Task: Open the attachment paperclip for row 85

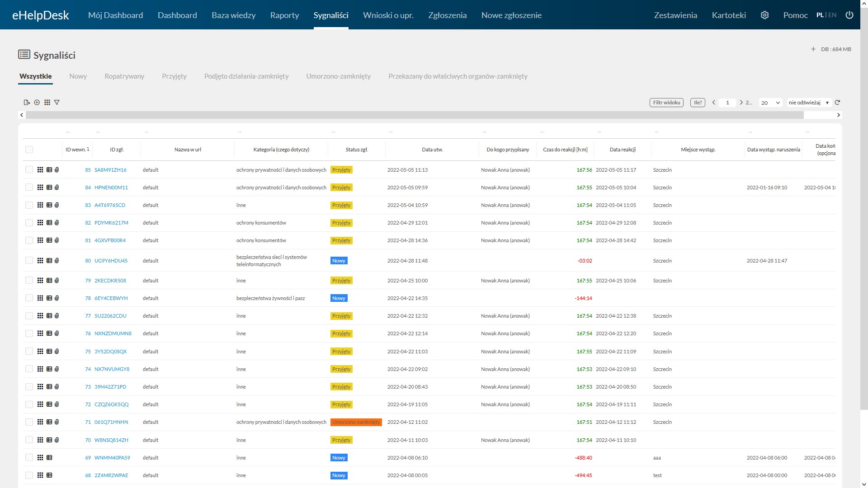Action: coord(57,170)
